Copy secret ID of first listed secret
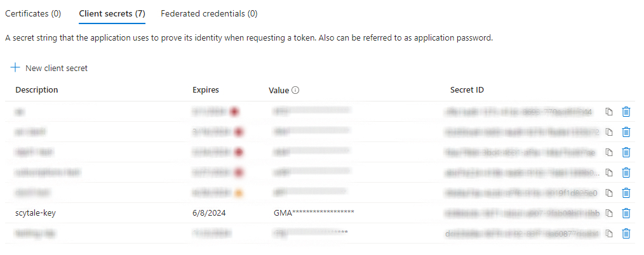Viewport: 644px width, 255px height. pos(608,112)
